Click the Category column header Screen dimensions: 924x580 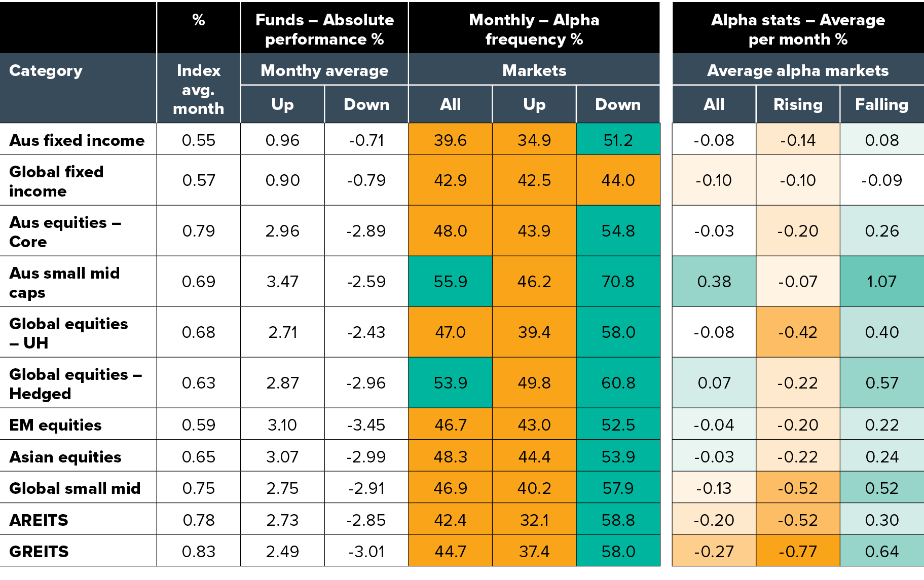click(46, 71)
